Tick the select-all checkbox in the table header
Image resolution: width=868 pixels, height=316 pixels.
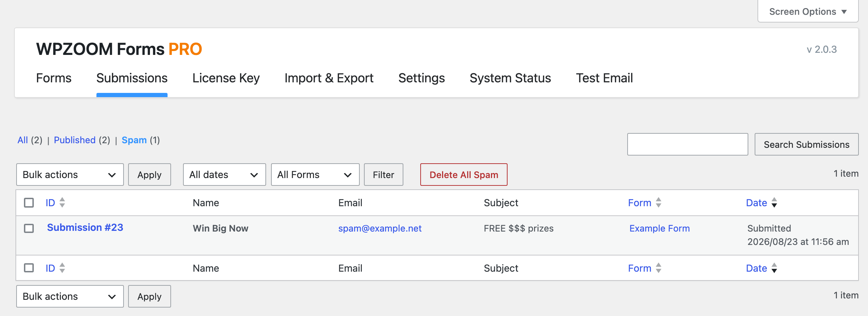tap(29, 203)
